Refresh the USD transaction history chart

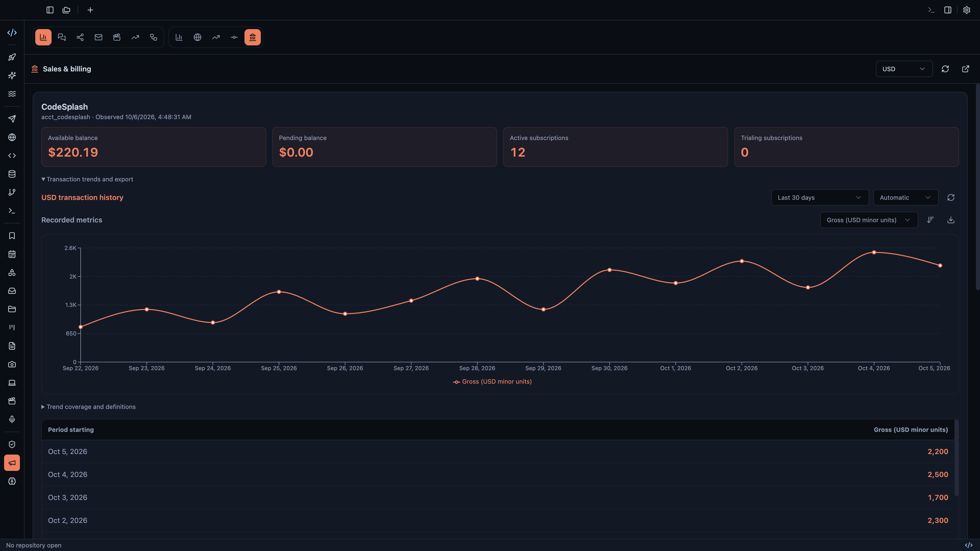tap(951, 197)
